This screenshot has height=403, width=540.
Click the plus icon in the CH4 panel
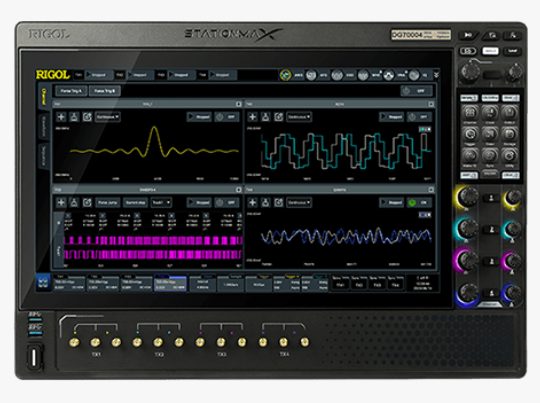coord(252,203)
